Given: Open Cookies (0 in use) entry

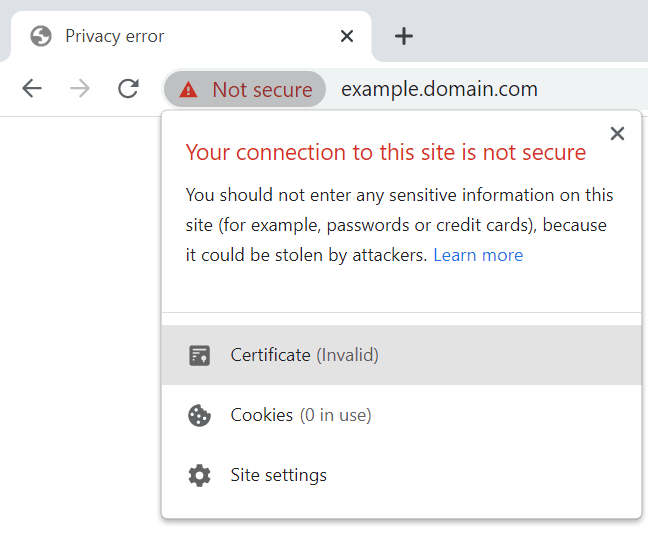Looking at the screenshot, I should pos(300,415).
